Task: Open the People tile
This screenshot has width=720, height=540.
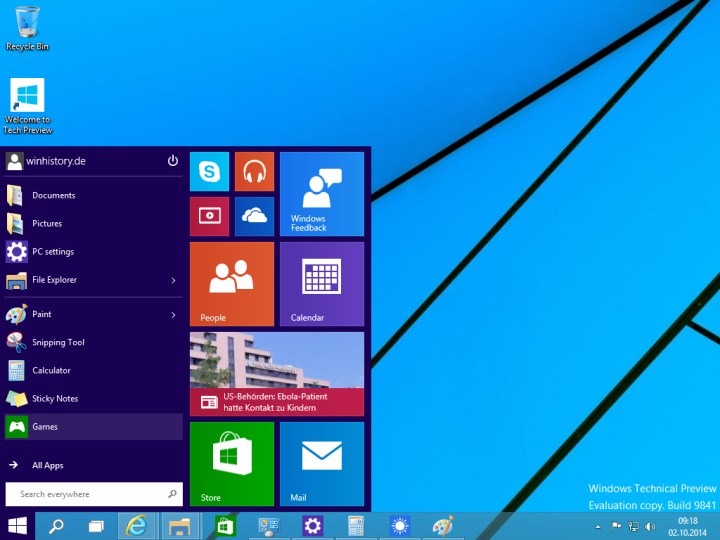Action: [x=232, y=284]
